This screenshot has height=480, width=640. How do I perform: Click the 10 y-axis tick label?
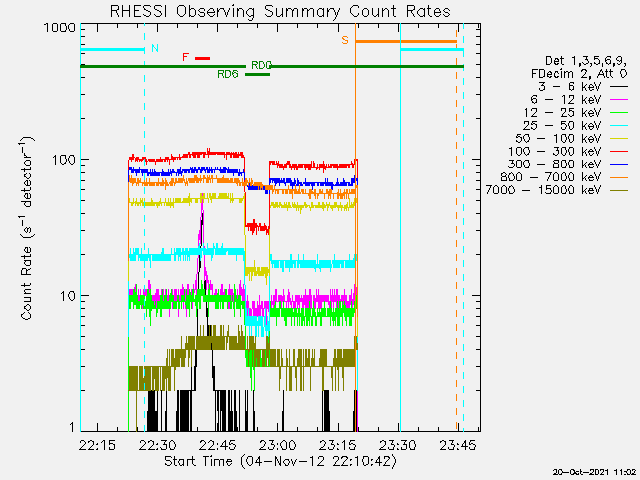[x=68, y=296]
